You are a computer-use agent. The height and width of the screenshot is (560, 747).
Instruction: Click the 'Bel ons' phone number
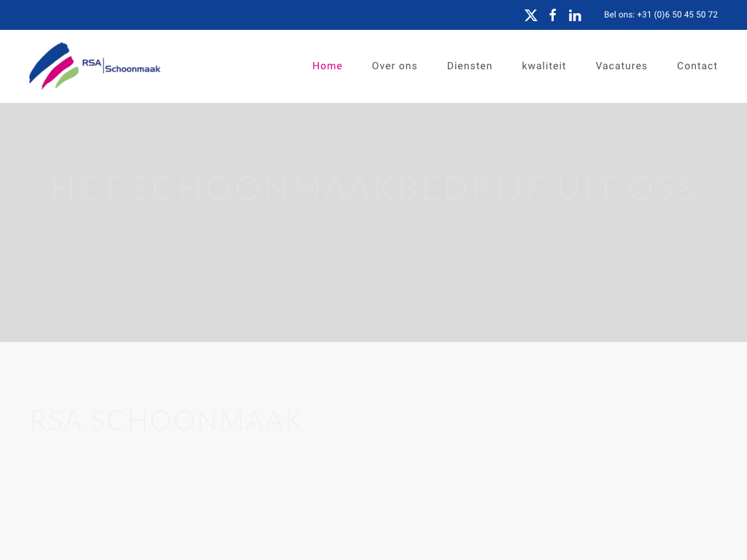(x=661, y=15)
